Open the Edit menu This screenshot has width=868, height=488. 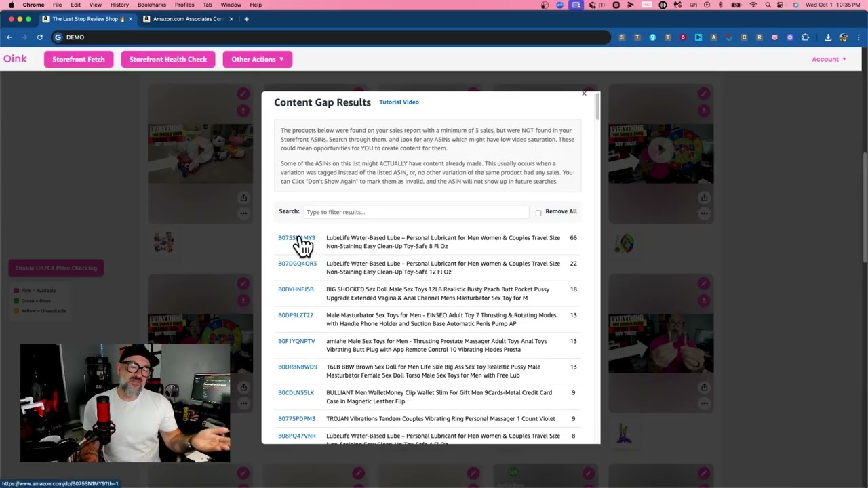pos(75,5)
